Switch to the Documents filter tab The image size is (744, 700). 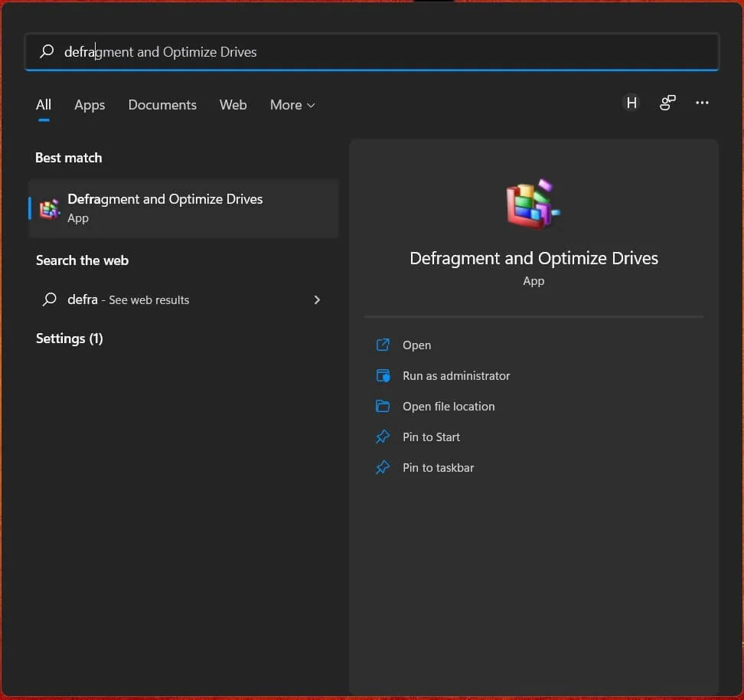coord(162,105)
